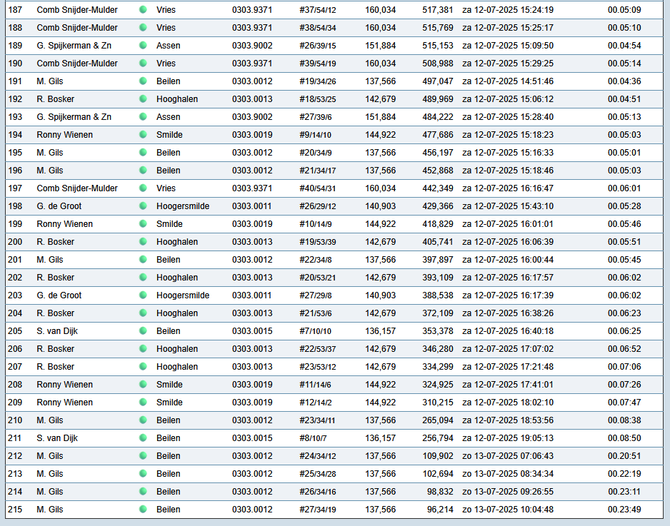Click arrival time zo 13-07-2025 07:06:43

[x=508, y=456]
